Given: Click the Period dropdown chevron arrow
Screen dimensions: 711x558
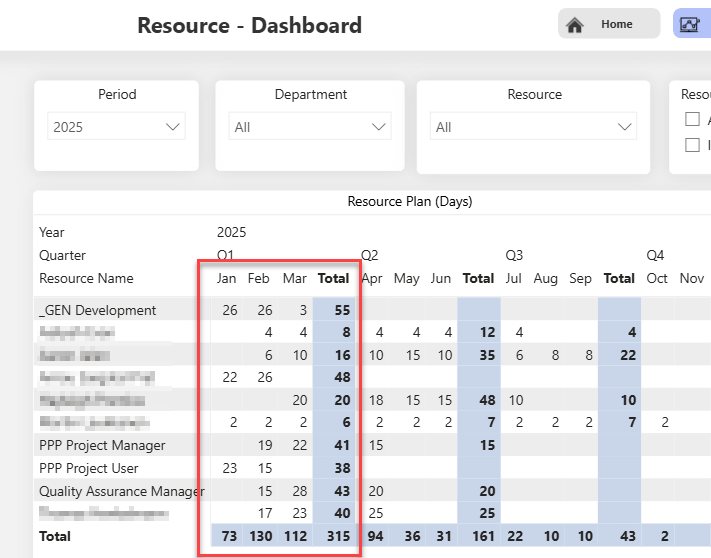Looking at the screenshot, I should [172, 126].
